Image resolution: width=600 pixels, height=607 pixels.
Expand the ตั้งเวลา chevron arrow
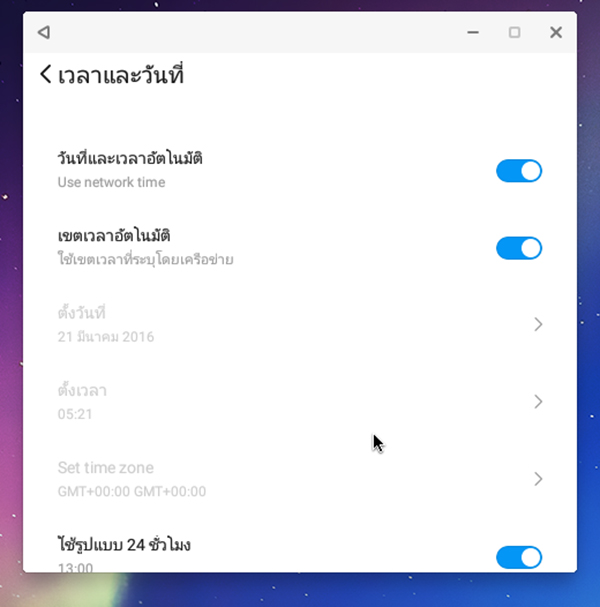click(538, 402)
